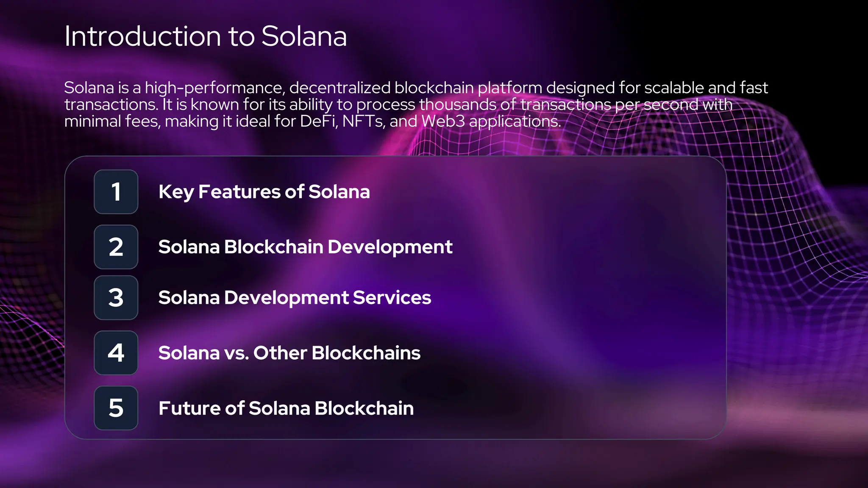The image size is (868, 488).
Task: Click Solana Development Services entry
Action: click(295, 298)
